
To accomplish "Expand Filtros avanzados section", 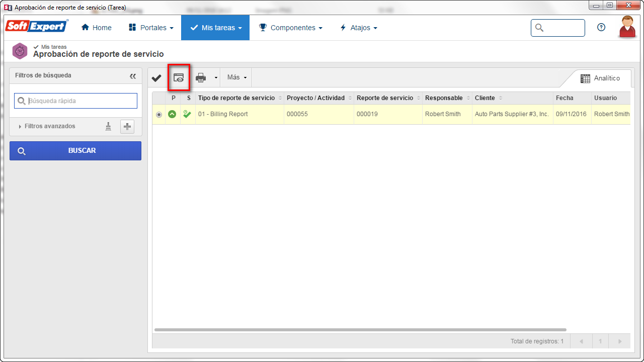I will pyautogui.click(x=47, y=126).
